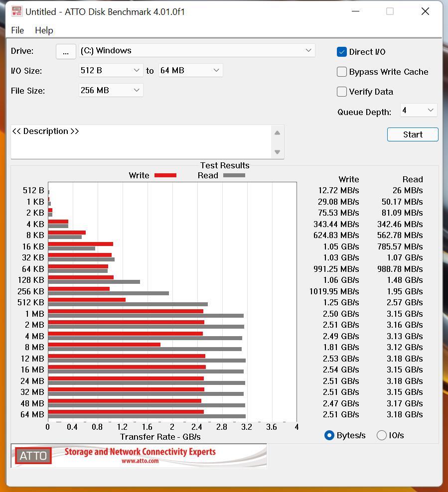
Task: Click the ATTO logo in the banner
Action: pyautogui.click(x=33, y=456)
